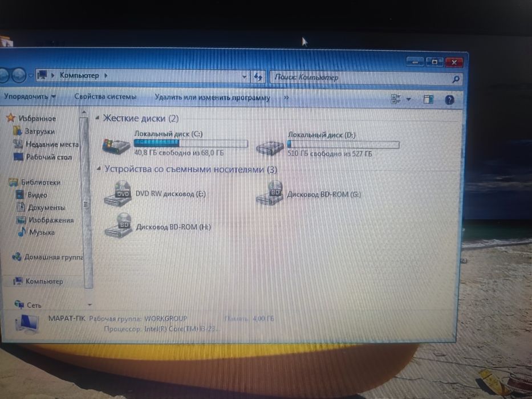The height and width of the screenshot is (399, 532).
Task: Open Local Disk (C:) drive icon
Action: [116, 146]
